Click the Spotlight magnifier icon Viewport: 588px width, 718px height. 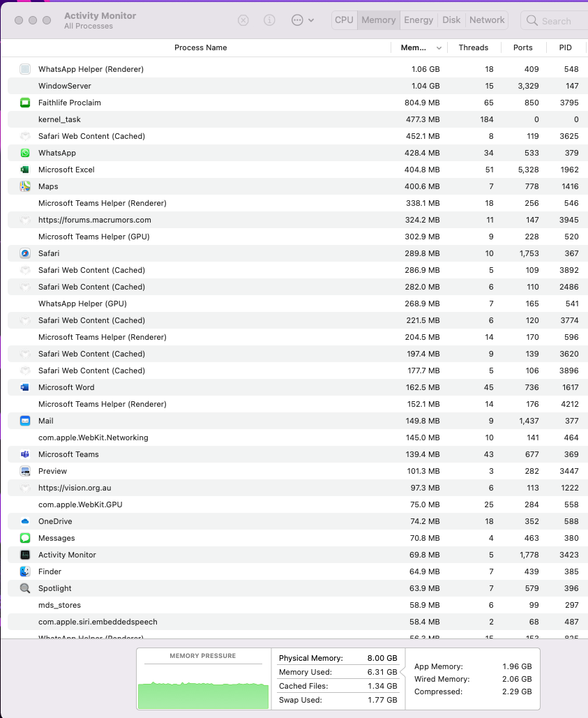click(x=25, y=588)
